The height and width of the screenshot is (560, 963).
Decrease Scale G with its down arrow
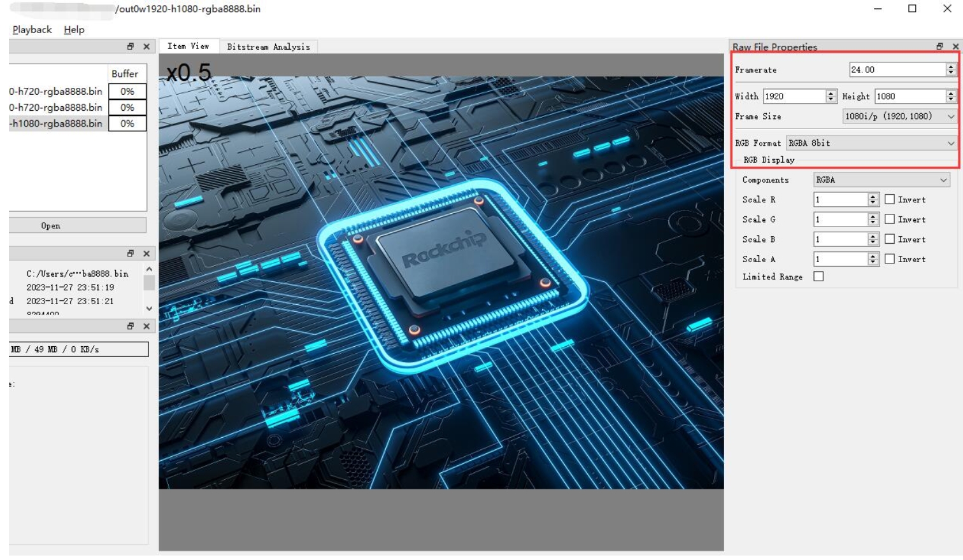873,223
